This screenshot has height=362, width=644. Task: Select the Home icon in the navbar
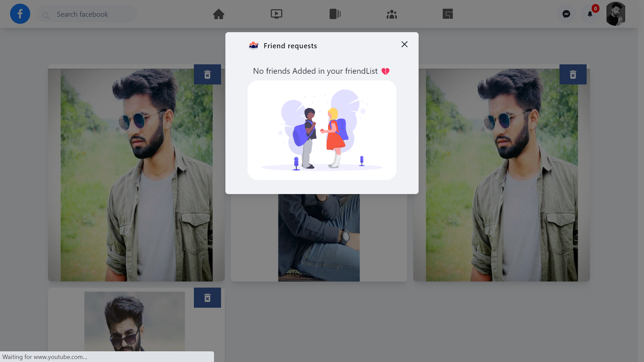[x=219, y=14]
